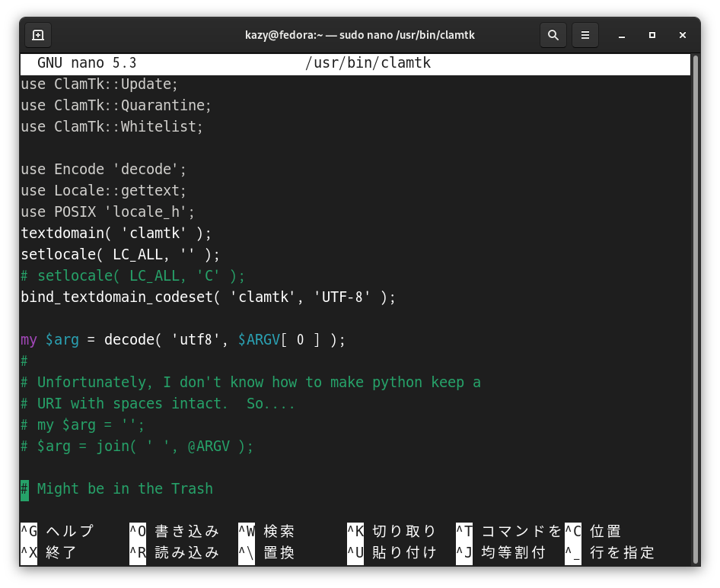This screenshot has width=720, height=588.
Task: Click the ^G ヘルプ help shortcut
Action: pyautogui.click(x=58, y=531)
